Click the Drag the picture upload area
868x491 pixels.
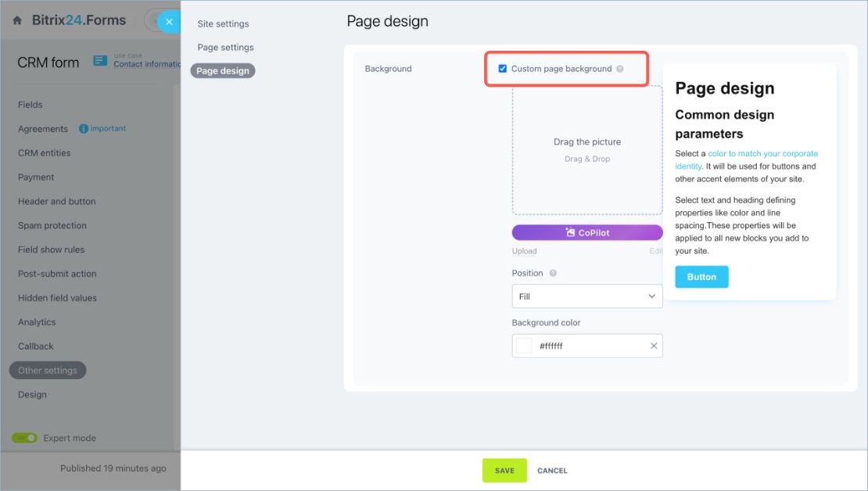(586, 150)
